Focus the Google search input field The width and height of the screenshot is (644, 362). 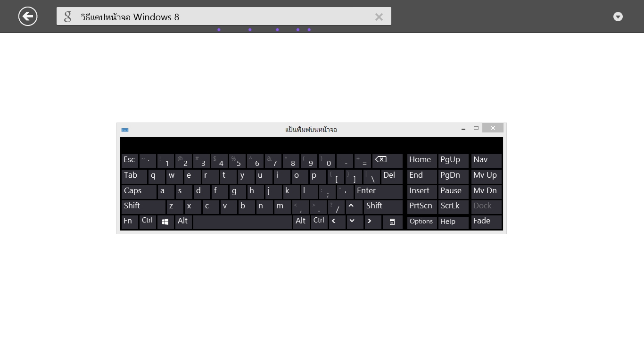[x=224, y=16]
